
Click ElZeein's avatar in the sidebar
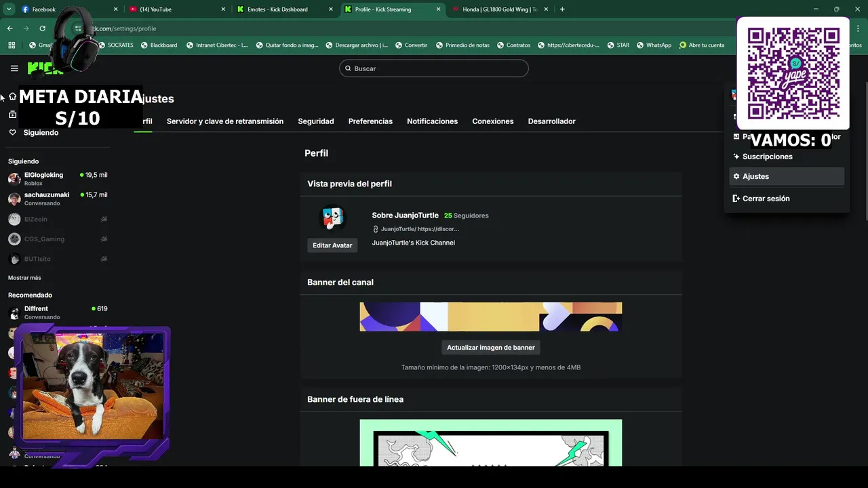14,219
